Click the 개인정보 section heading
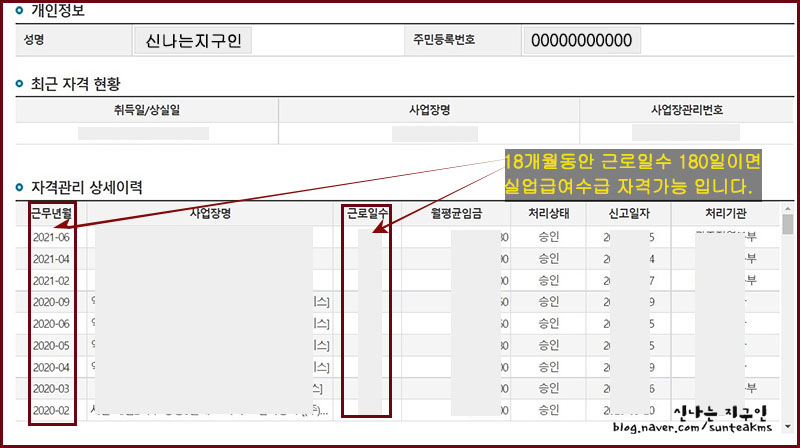The image size is (800, 448). (58, 10)
